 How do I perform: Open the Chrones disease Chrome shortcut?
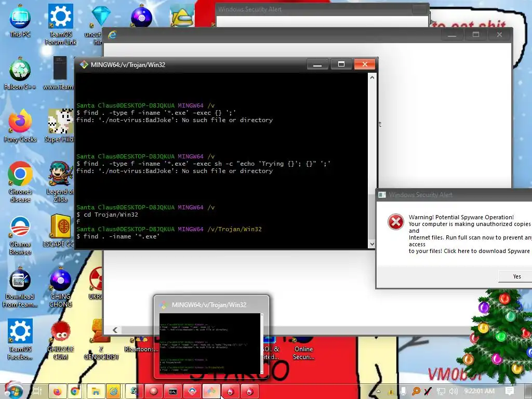20,181
